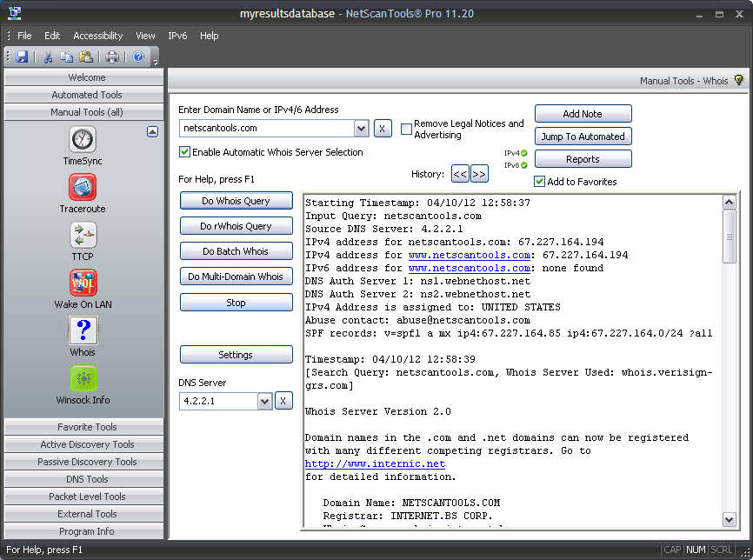The height and width of the screenshot is (560, 753).
Task: Click the results scrollbar up arrow
Action: [x=729, y=203]
